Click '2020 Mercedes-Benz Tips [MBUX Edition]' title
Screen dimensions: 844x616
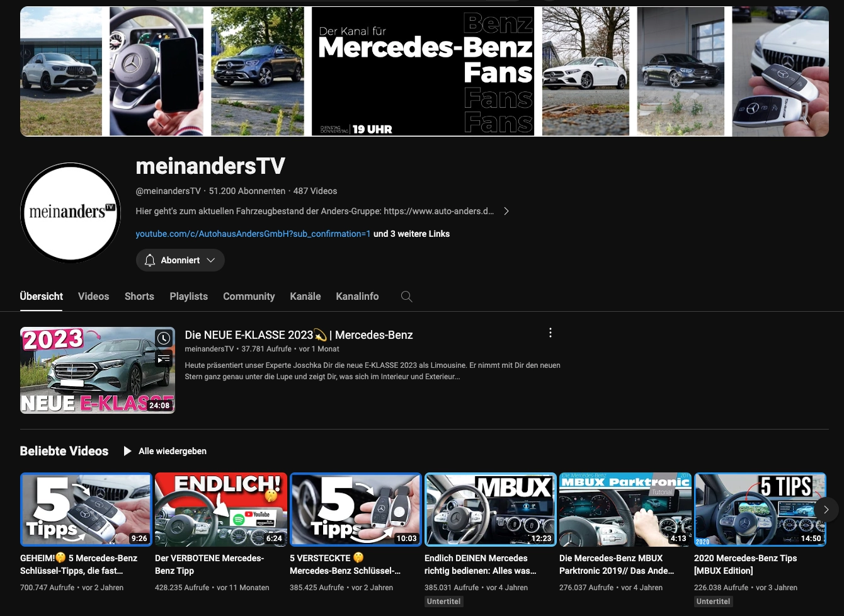click(x=746, y=564)
